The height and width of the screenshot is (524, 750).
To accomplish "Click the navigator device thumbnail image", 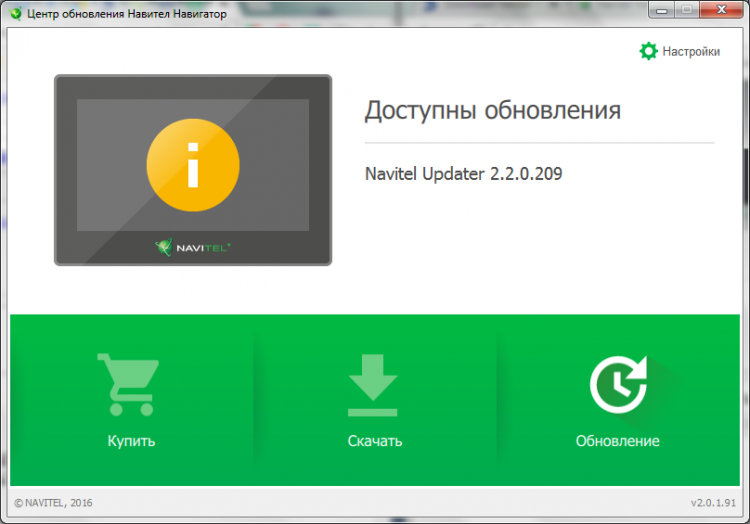I will pos(193,170).
